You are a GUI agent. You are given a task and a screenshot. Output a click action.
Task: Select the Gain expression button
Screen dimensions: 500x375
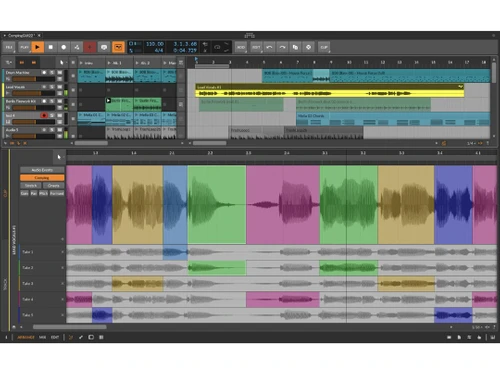[x=25, y=193]
